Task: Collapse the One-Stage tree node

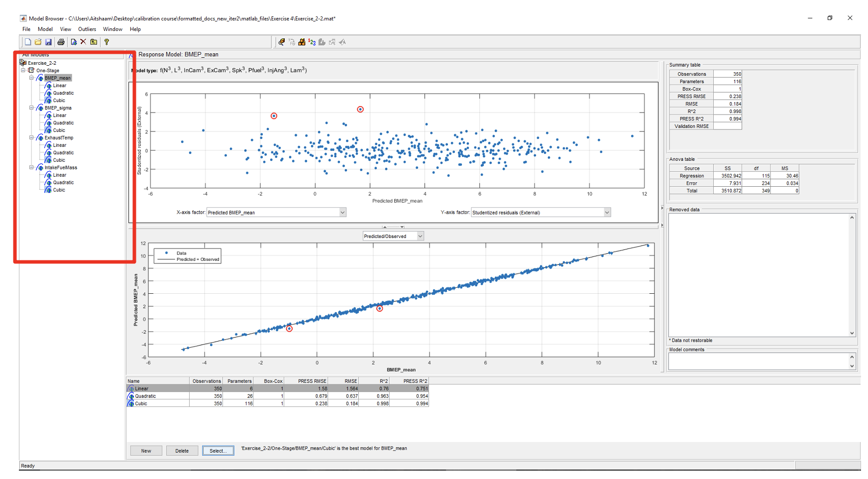Action: coord(23,70)
